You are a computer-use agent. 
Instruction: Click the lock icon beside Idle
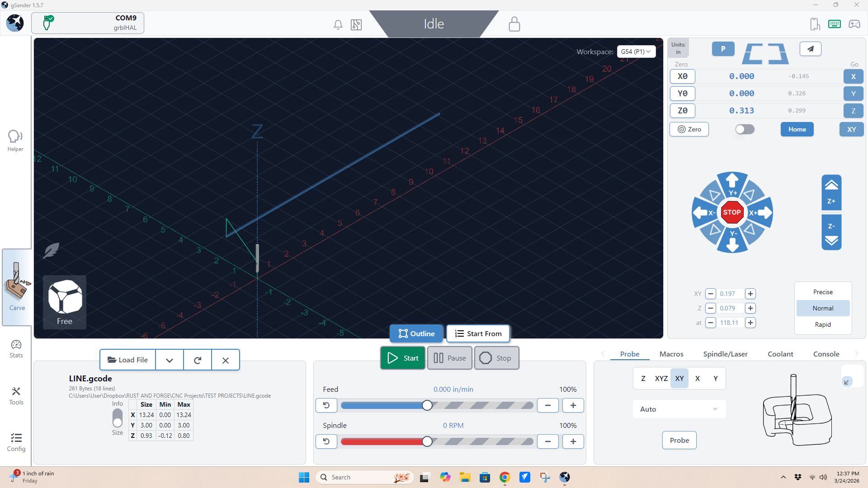tap(514, 24)
